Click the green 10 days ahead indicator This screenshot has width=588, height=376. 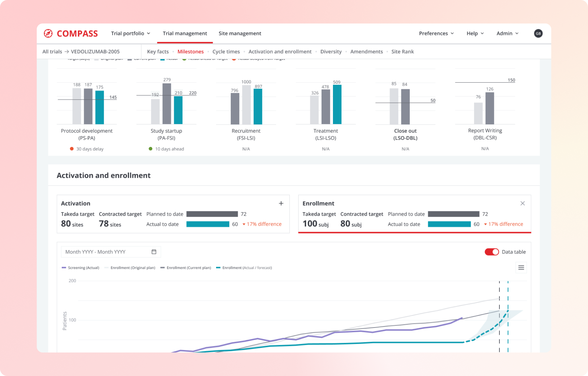tap(166, 149)
